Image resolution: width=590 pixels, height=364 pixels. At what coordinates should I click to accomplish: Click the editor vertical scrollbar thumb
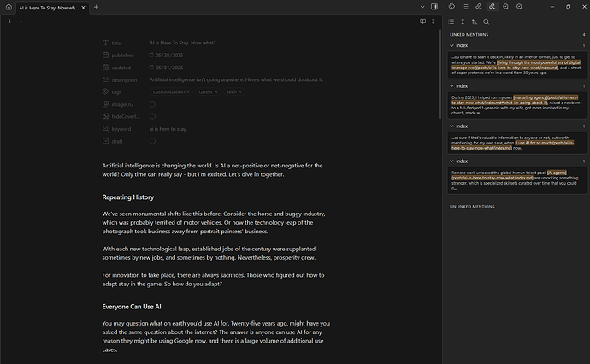[440, 74]
